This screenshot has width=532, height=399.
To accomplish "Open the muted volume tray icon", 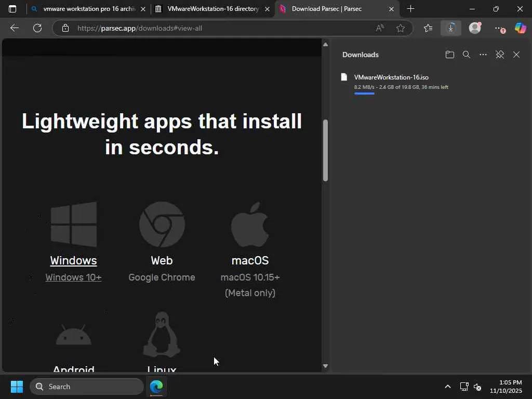I will 477,387.
